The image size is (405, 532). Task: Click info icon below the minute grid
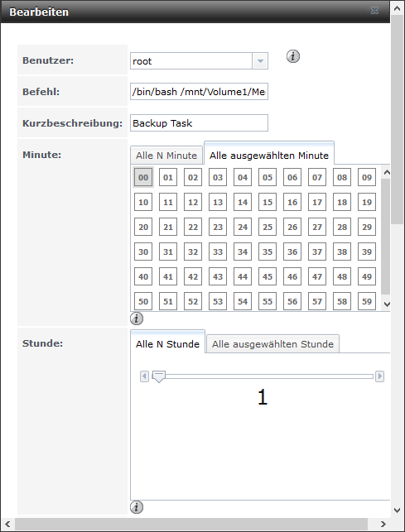137,319
